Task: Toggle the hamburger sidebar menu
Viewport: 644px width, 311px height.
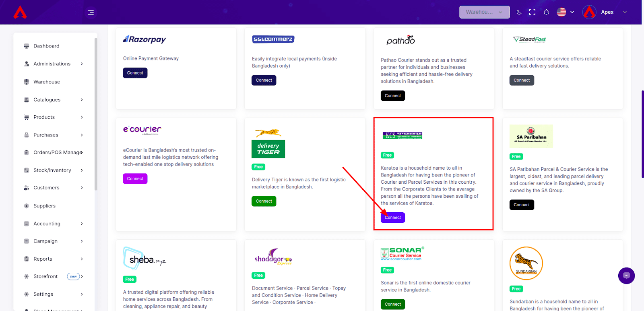Action: pyautogui.click(x=91, y=13)
